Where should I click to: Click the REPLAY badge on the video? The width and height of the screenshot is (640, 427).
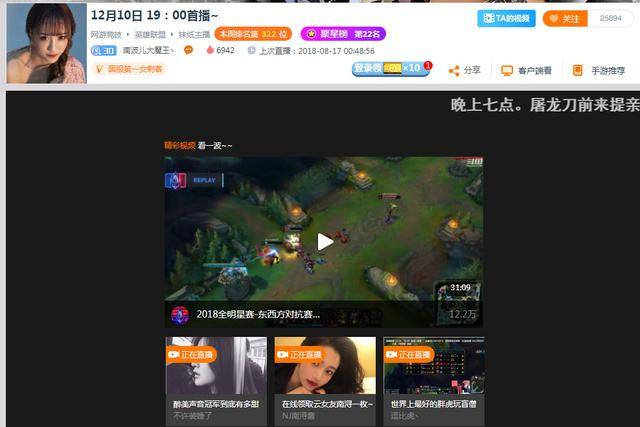click(204, 180)
